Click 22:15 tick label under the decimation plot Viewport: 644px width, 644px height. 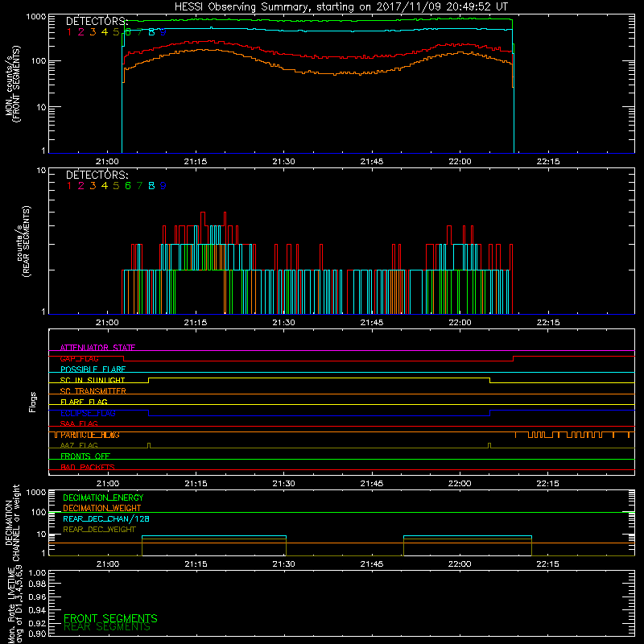point(548,564)
